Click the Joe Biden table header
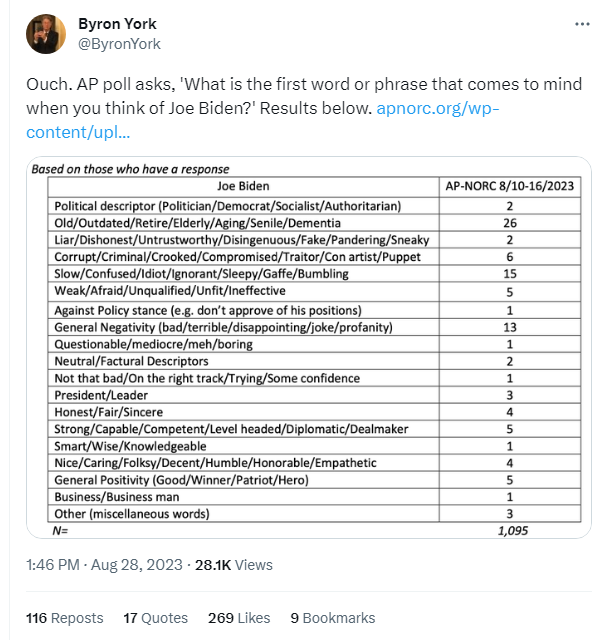The height and width of the screenshot is (640, 599). coord(243,187)
